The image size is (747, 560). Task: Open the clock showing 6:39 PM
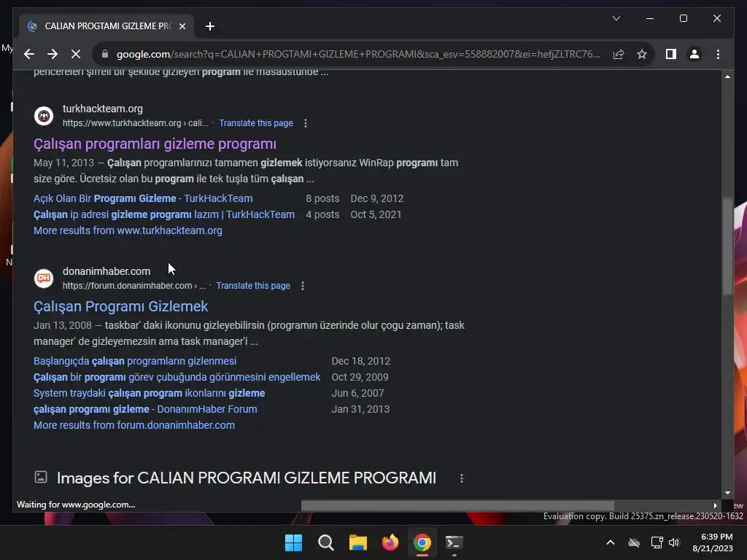pyautogui.click(x=713, y=542)
